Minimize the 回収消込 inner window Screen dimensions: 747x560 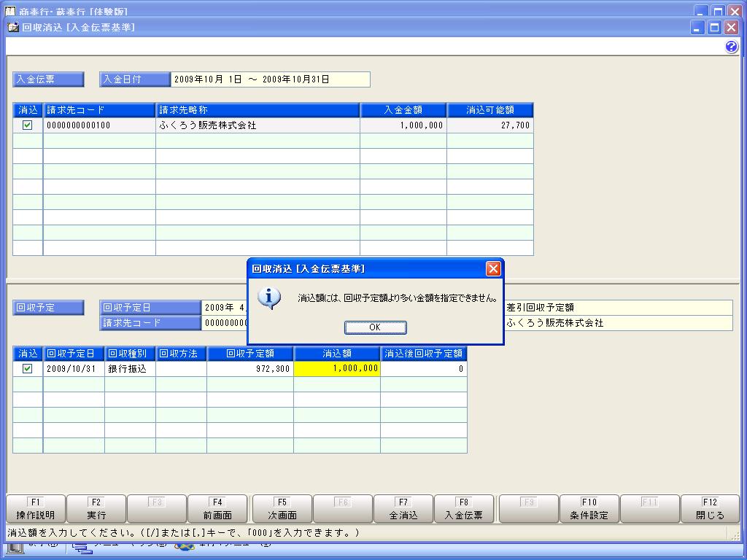(698, 28)
